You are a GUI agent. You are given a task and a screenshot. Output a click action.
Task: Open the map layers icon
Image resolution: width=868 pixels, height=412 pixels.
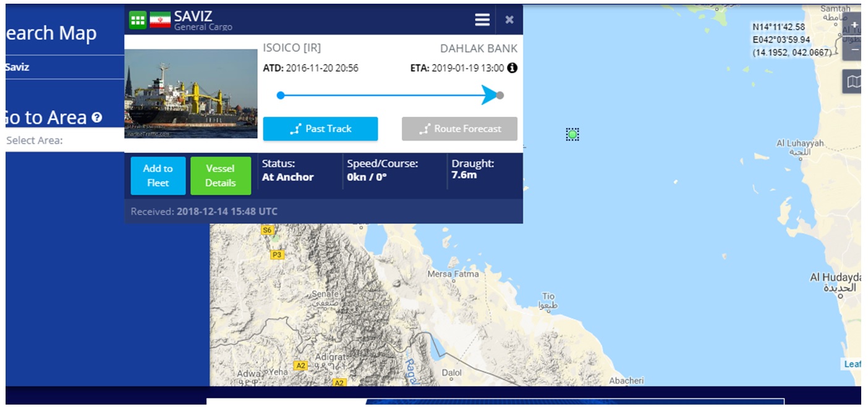point(853,82)
